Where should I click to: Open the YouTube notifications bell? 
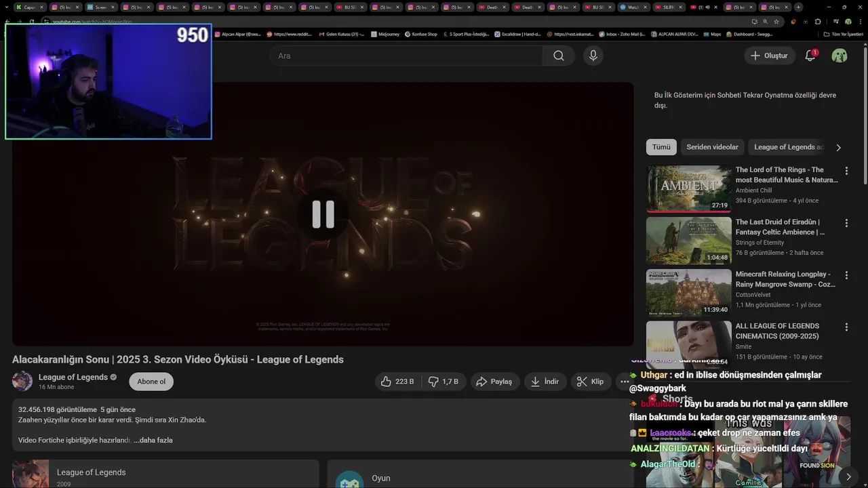pyautogui.click(x=810, y=56)
